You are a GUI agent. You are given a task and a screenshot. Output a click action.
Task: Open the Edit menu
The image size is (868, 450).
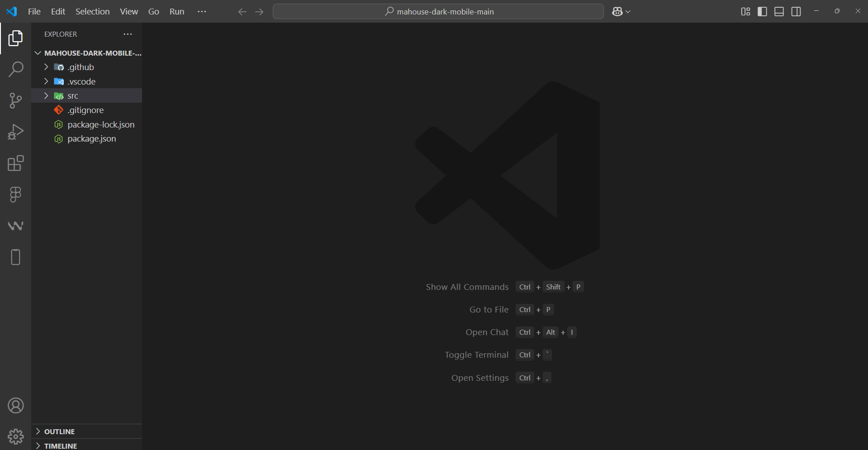point(58,12)
